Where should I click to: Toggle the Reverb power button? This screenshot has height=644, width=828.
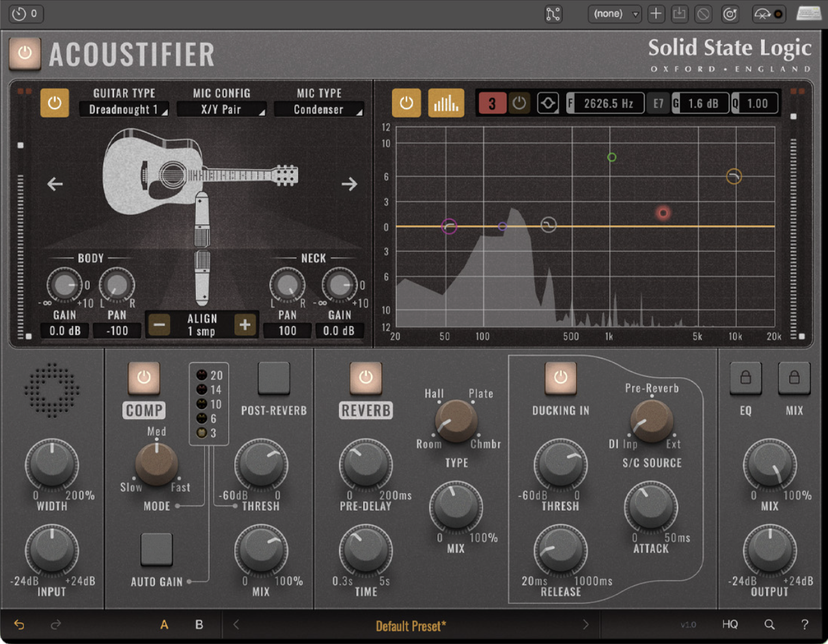(x=366, y=378)
